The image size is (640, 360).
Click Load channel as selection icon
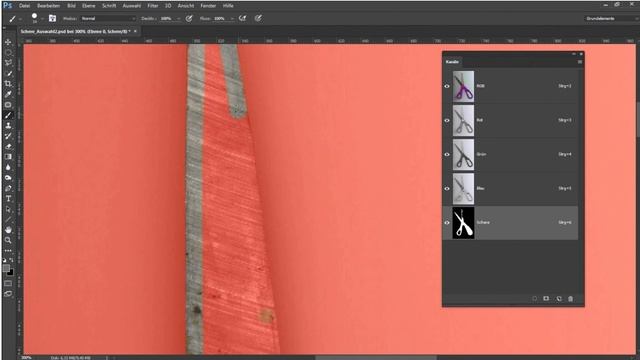pos(534,299)
